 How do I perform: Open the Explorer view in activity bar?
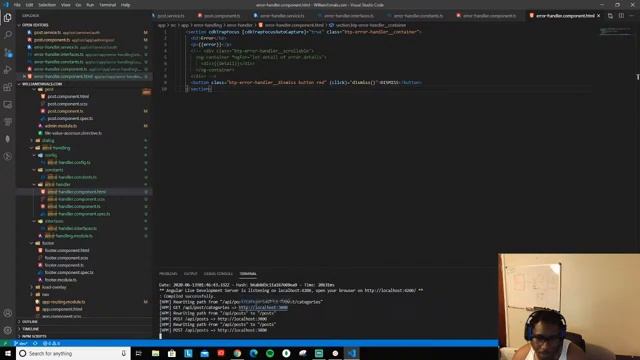click(x=8, y=18)
